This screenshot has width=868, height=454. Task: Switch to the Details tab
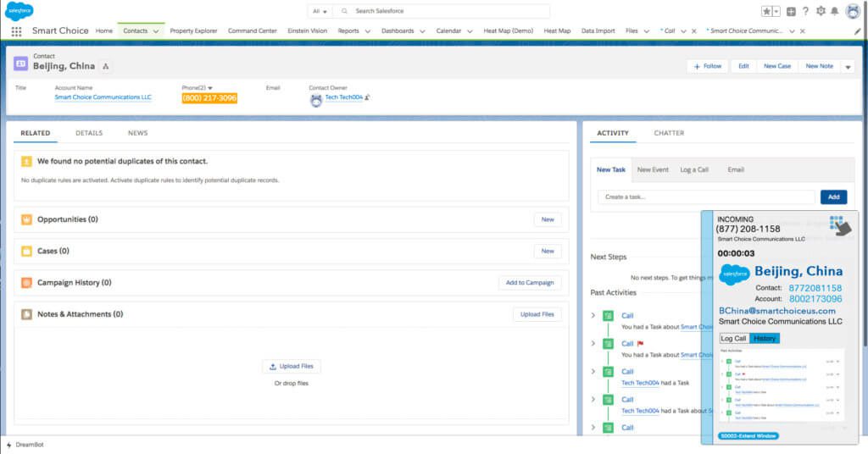(x=89, y=133)
